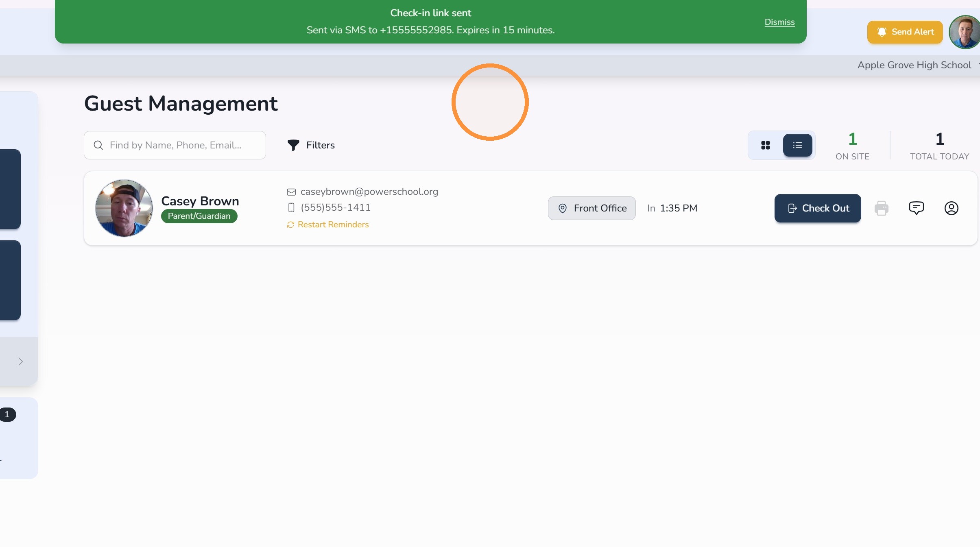Focus the Find by Name search field
This screenshot has width=980, height=547.
(175, 145)
